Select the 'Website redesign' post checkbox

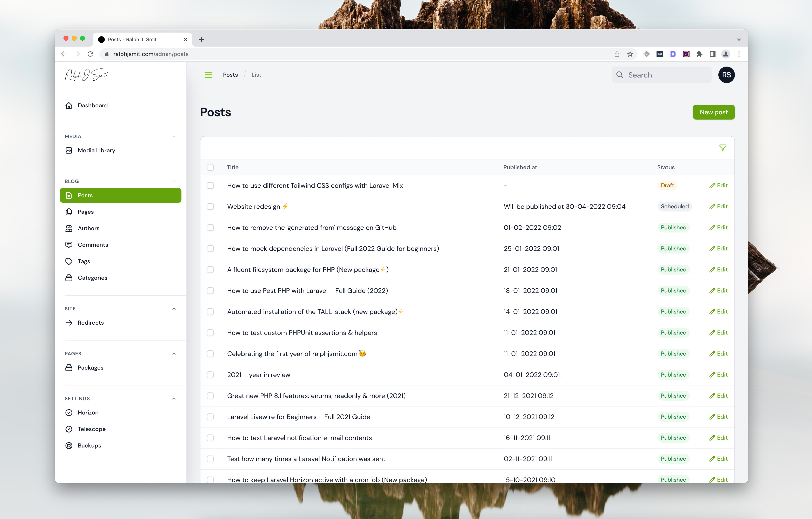tap(210, 207)
